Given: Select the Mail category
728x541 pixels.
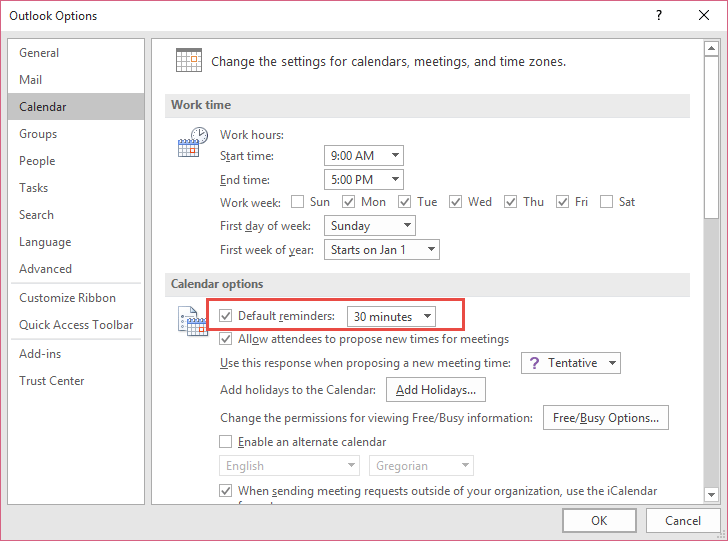Looking at the screenshot, I should pyautogui.click(x=76, y=79).
